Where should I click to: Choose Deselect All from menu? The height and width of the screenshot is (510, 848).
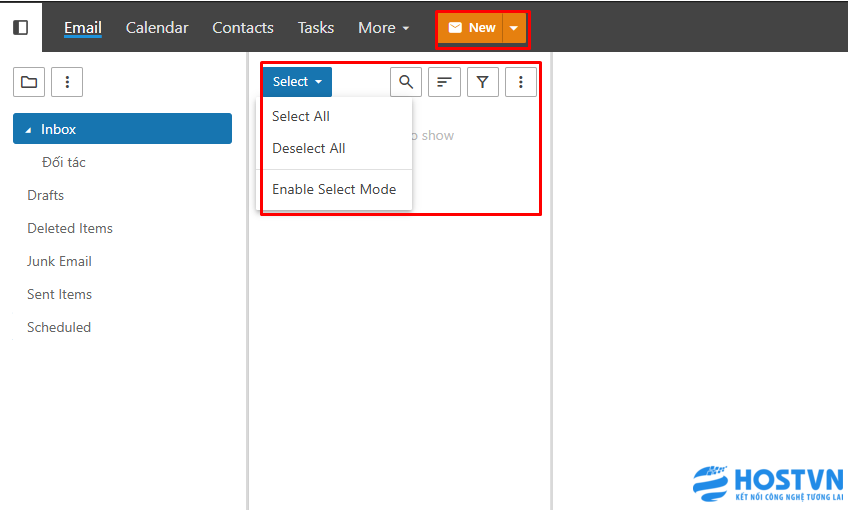pos(309,148)
